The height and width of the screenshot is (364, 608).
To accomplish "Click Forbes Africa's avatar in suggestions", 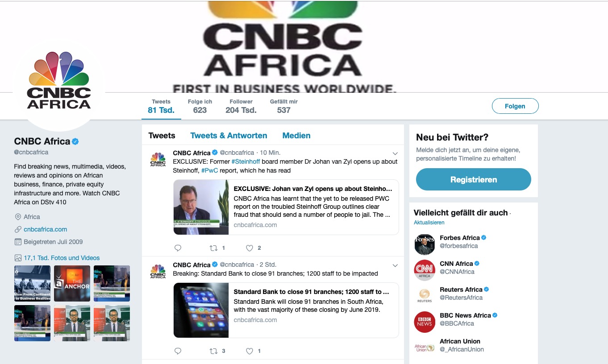I will 425,244.
